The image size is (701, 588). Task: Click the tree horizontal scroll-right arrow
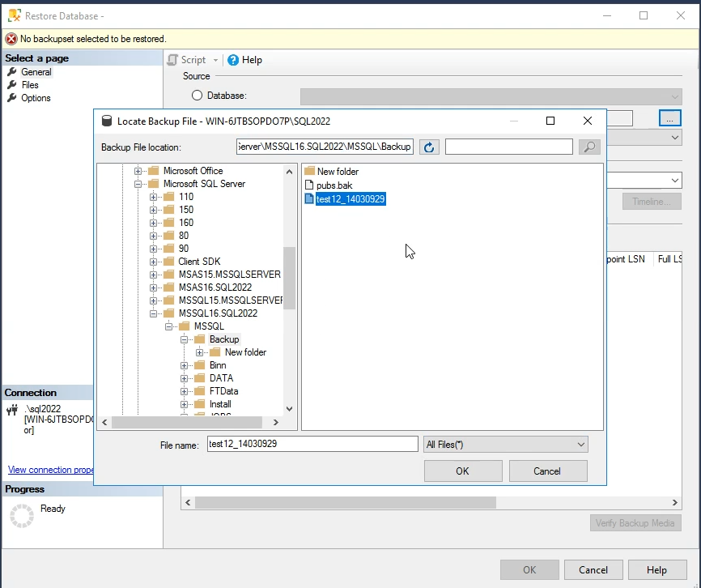point(275,422)
